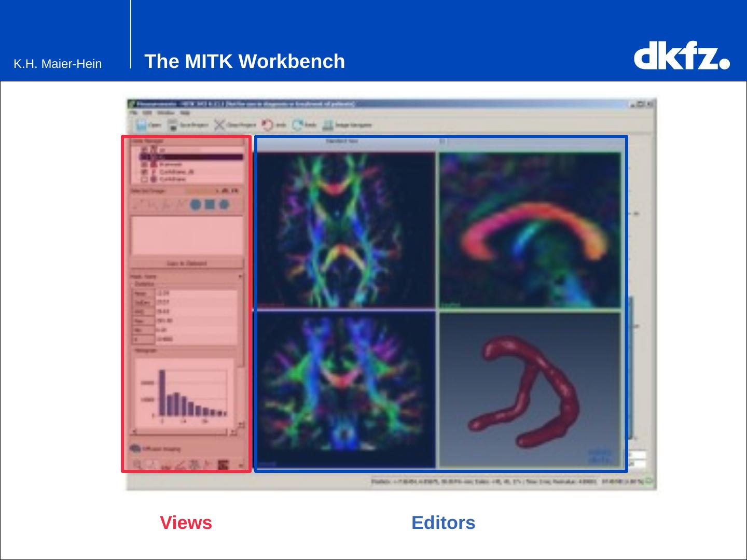Open the Window menu
747x560 pixels.
166,113
